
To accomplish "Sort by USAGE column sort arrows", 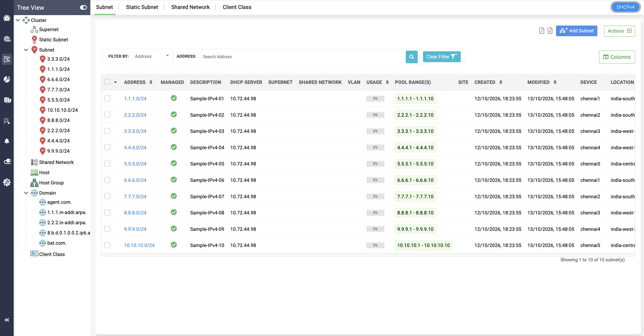I will click(x=387, y=82).
